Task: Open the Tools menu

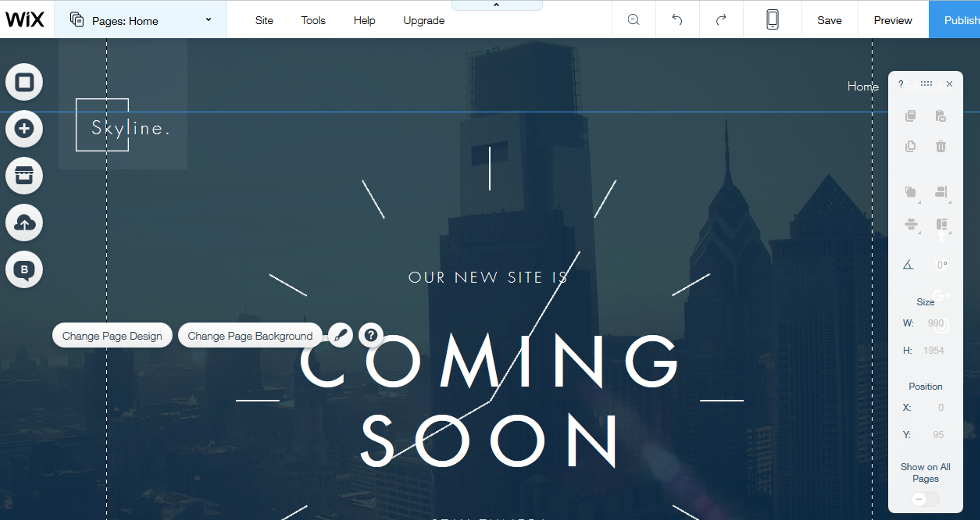Action: pyautogui.click(x=313, y=20)
